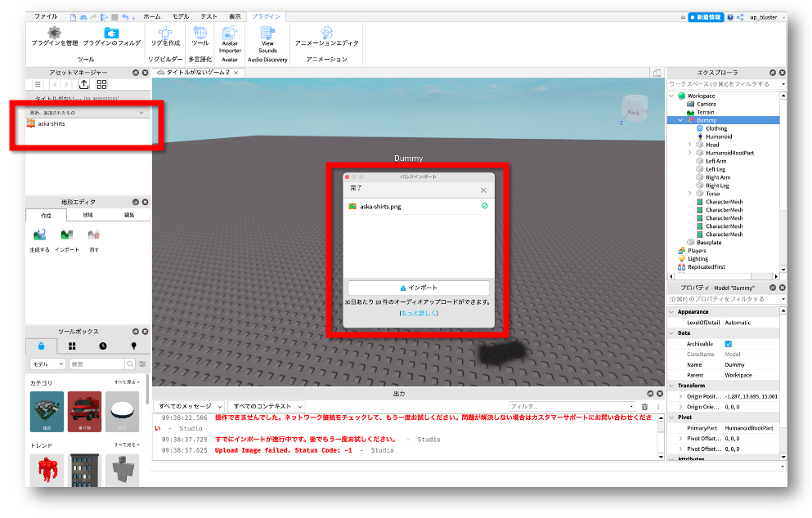Viewport: 812px width, 518px height.
Task: Click the もっと詳しく link
Action: click(418, 313)
